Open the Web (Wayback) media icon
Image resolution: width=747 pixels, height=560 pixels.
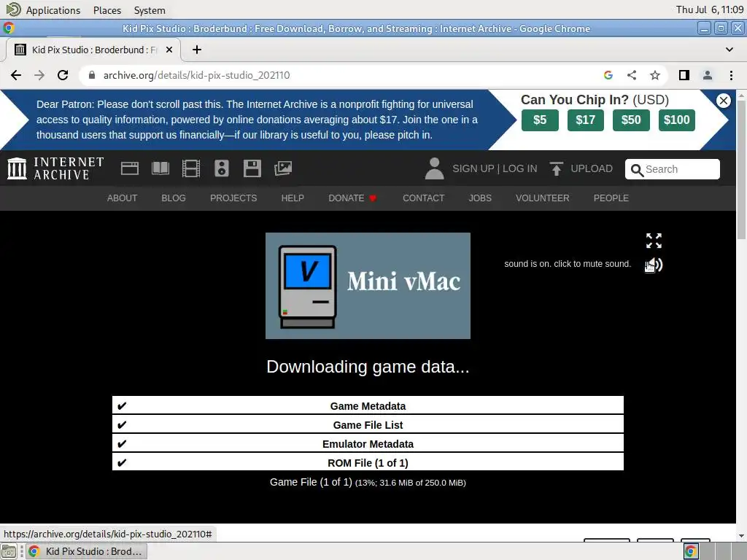[x=130, y=168]
